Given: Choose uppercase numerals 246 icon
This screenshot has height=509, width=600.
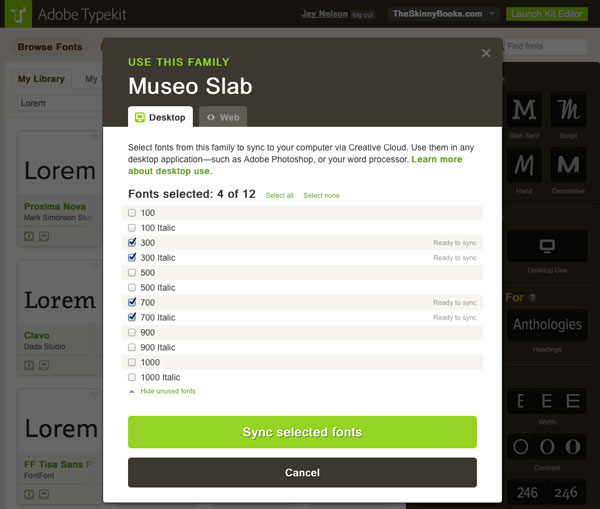Looking at the screenshot, I should click(x=527, y=493).
